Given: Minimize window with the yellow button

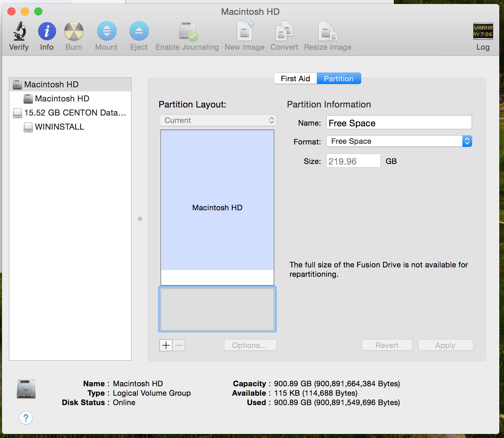Looking at the screenshot, I should 25,11.
